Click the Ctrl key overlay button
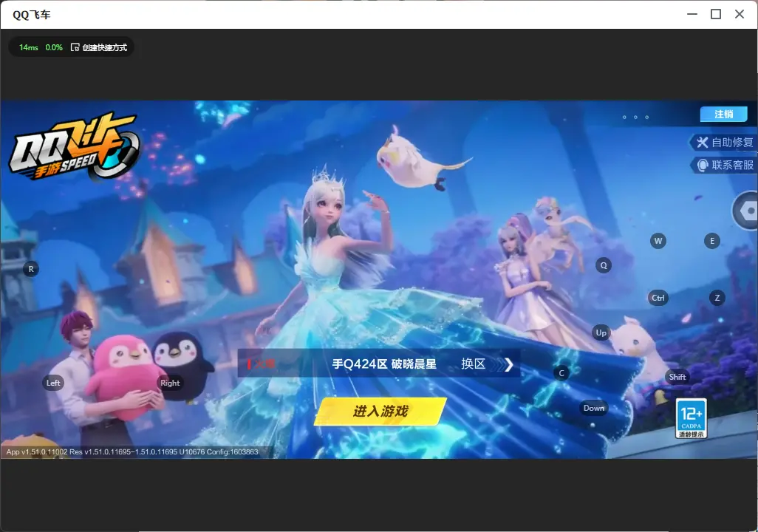Viewport: 758px width, 532px height. [658, 298]
